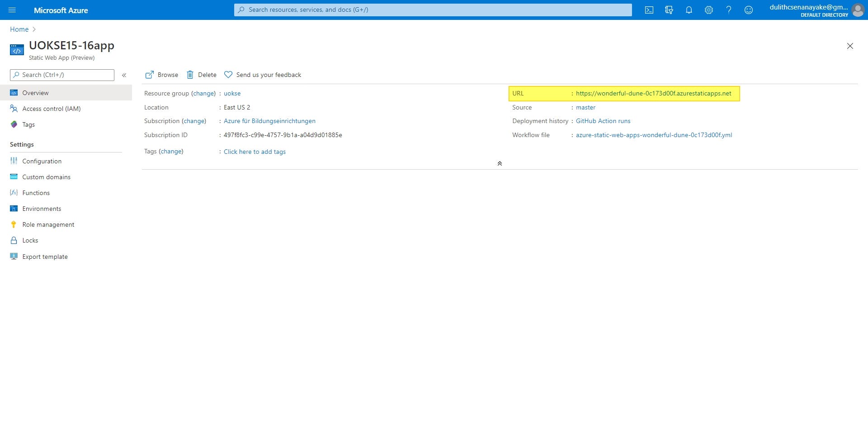The height and width of the screenshot is (424, 868).
Task: Focus the top search resources box
Action: coord(433,10)
